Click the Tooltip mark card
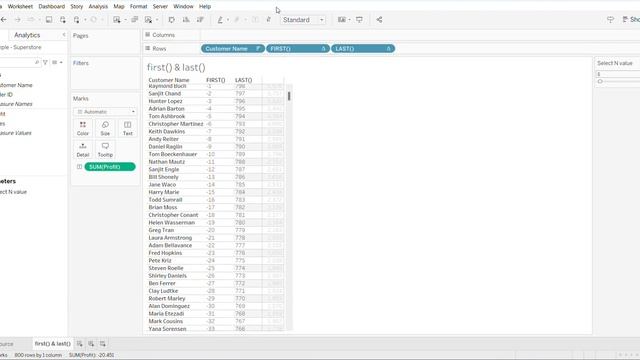The height and width of the screenshot is (360, 640). [105, 150]
